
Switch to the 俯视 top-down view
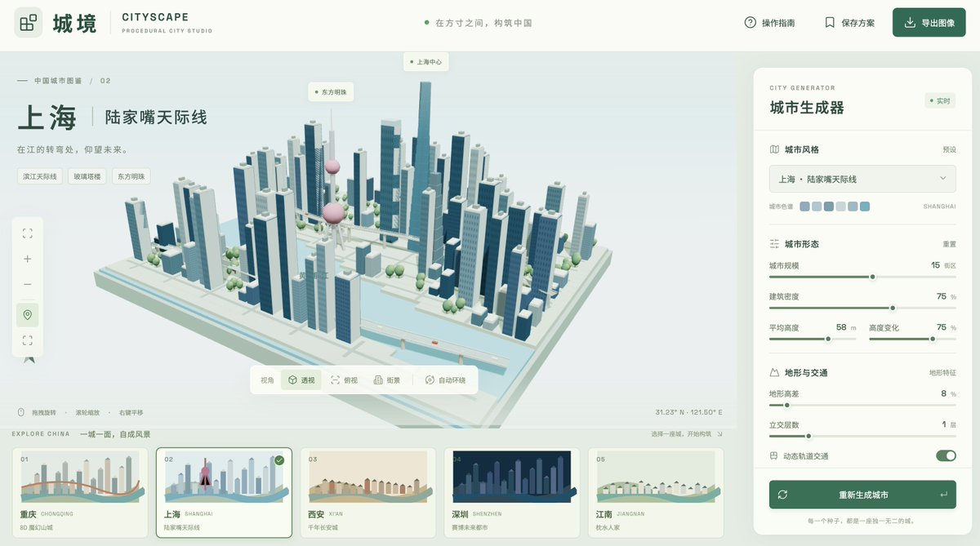pos(344,380)
